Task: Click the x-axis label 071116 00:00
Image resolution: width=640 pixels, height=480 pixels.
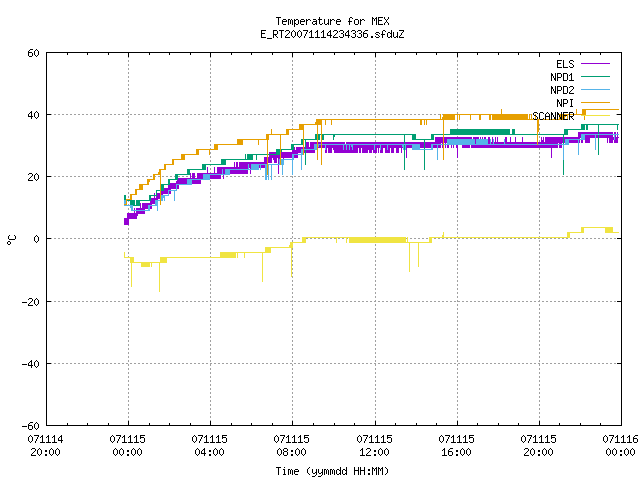Action: (620, 446)
